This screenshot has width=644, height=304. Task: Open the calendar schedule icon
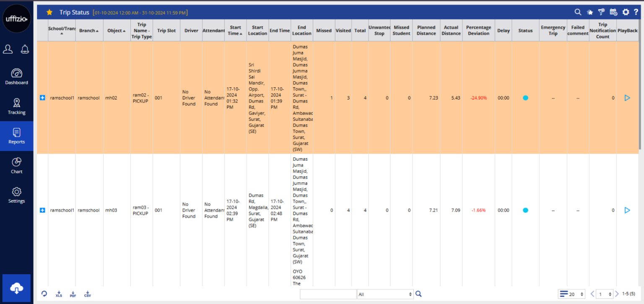click(613, 12)
